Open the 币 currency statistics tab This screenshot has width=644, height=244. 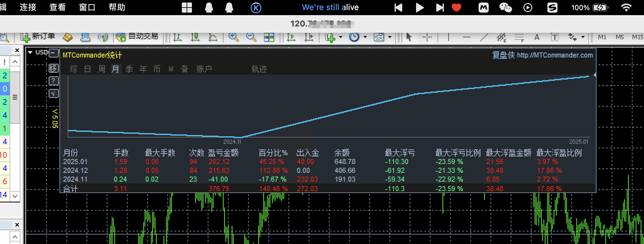tap(157, 69)
